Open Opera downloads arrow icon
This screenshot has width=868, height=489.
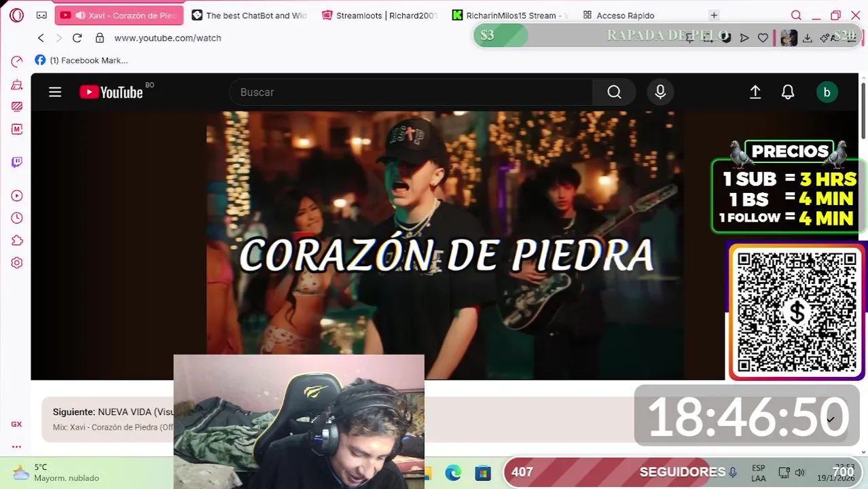(808, 38)
